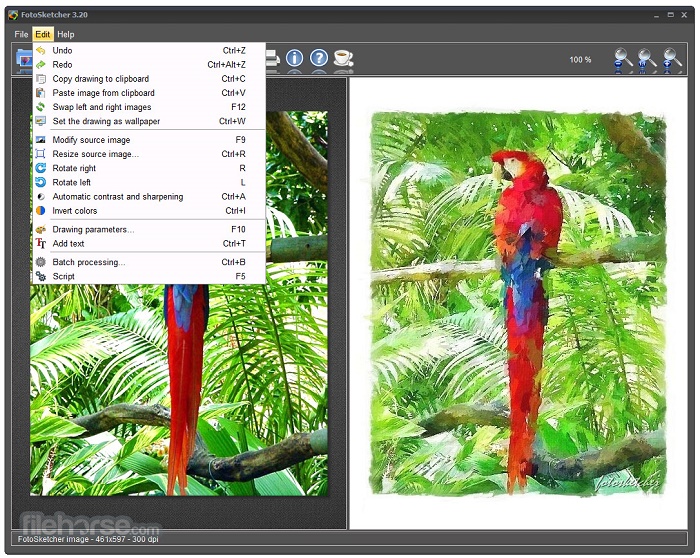Choose Set the drawing as wallpaper
This screenshot has height=558, width=700.
coord(106,121)
